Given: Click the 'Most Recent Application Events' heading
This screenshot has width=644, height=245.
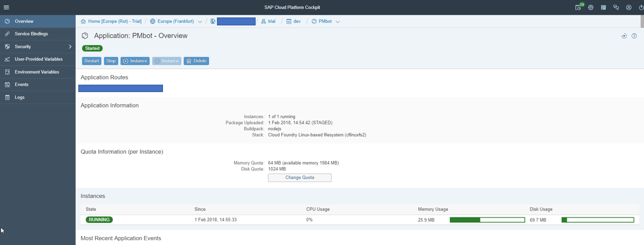Looking at the screenshot, I should (121, 238).
